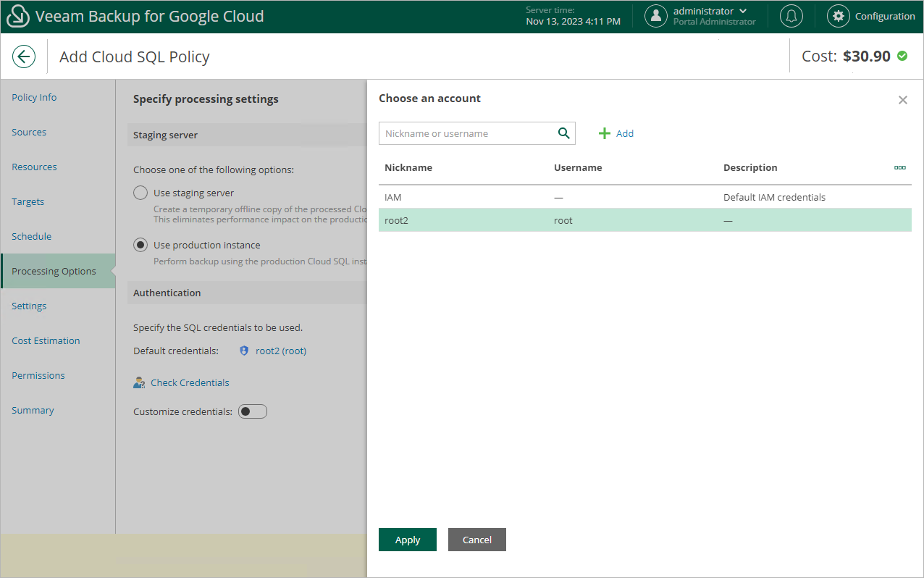Select the IAM account row
The width and height of the screenshot is (924, 578).
pyautogui.click(x=644, y=197)
